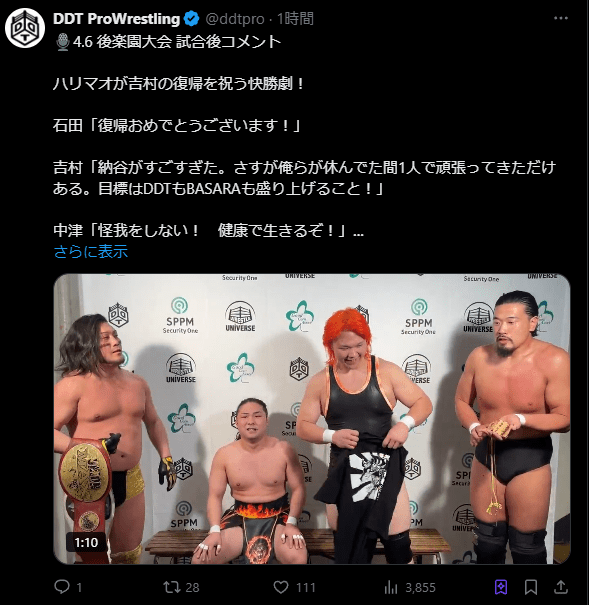589x605 pixels.
Task: Open the @ddtpro handle link
Action: [235, 19]
